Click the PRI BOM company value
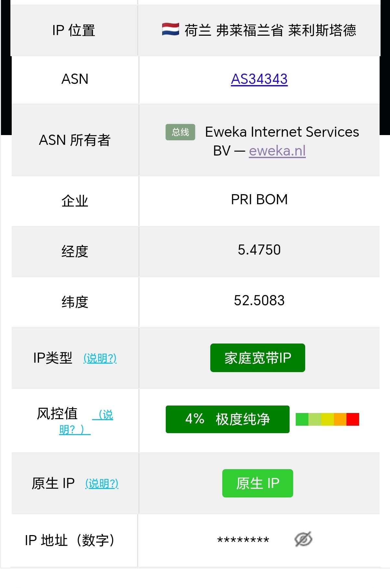The height and width of the screenshot is (588, 390). 259,199
